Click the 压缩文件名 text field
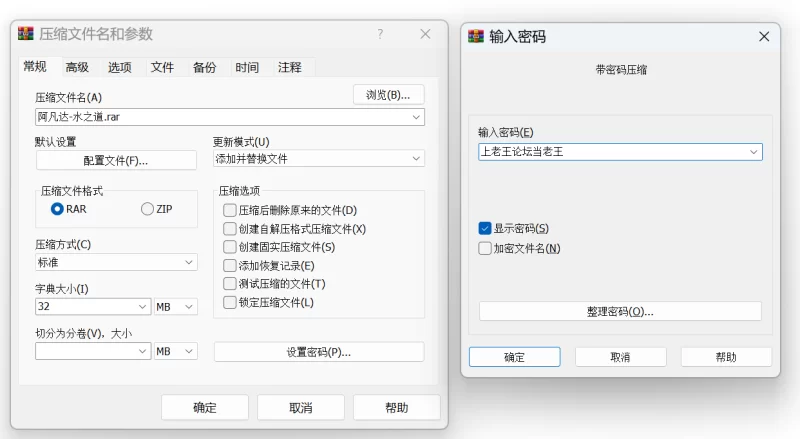 point(222,117)
